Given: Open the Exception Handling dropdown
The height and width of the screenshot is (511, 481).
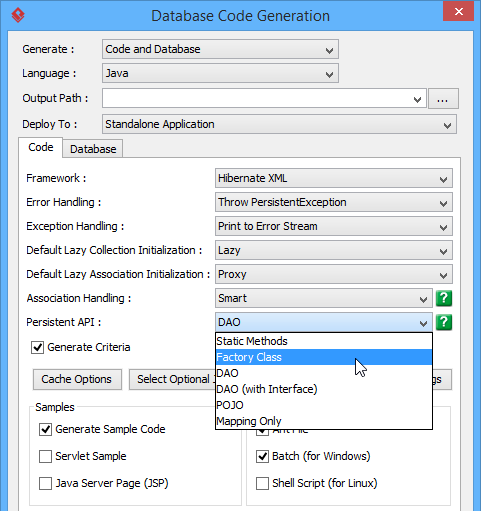Looking at the screenshot, I should pos(334,226).
